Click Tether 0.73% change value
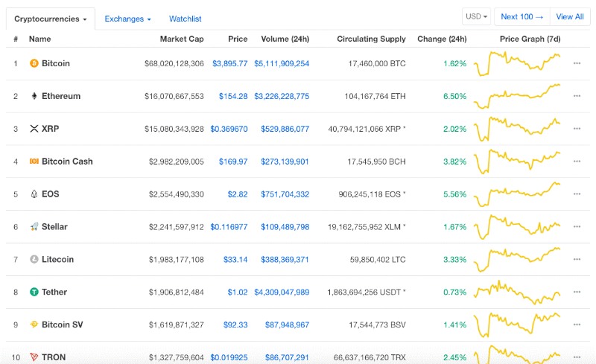 [x=454, y=293]
